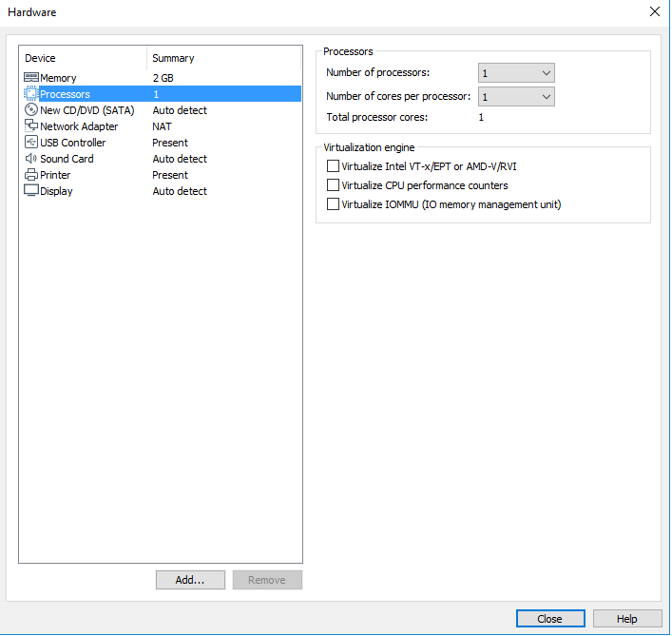The width and height of the screenshot is (672, 636).
Task: Select the Printer device
Action: coord(55,175)
